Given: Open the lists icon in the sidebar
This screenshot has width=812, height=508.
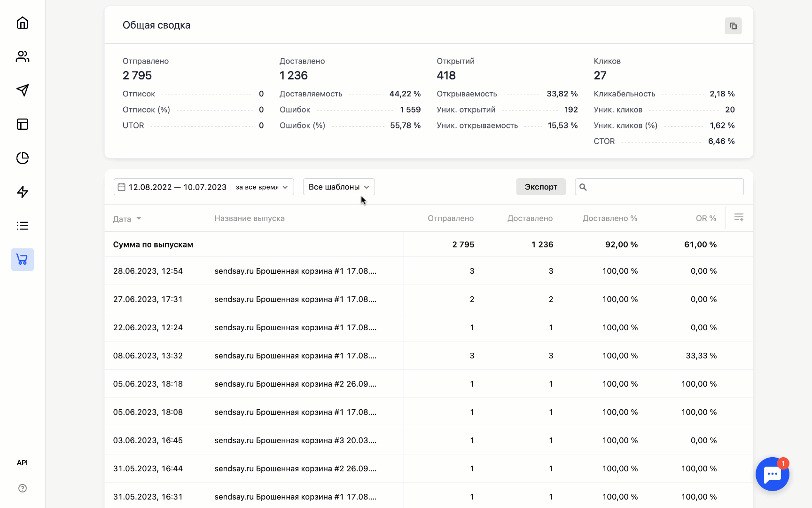Looking at the screenshot, I should click(x=22, y=226).
